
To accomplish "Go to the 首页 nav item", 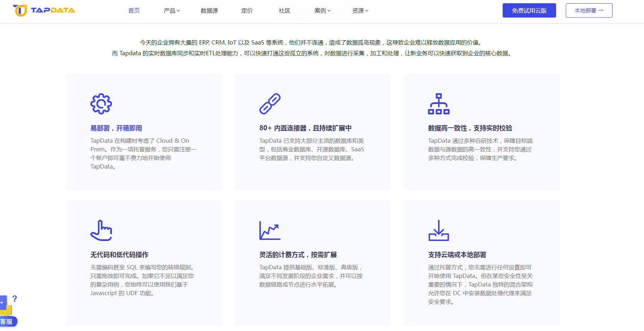I will pos(134,11).
